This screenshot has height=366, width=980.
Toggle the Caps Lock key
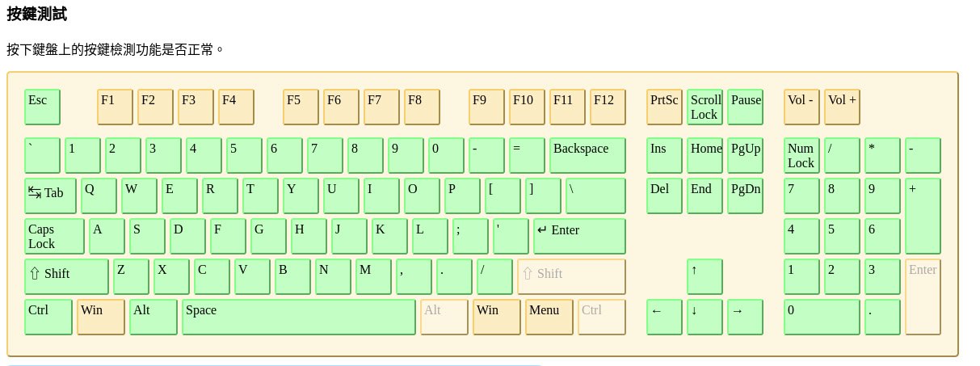(x=54, y=236)
